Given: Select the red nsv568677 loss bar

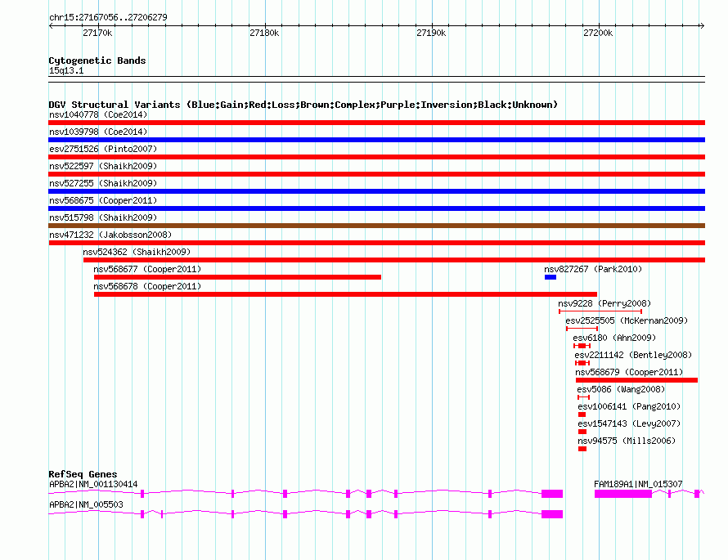Looking at the screenshot, I should (x=237, y=277).
